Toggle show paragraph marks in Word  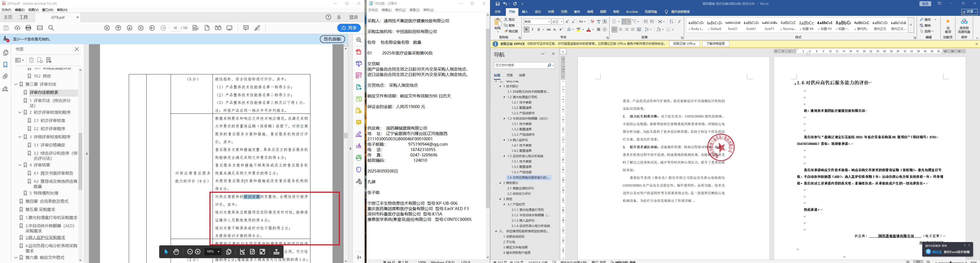679,21
